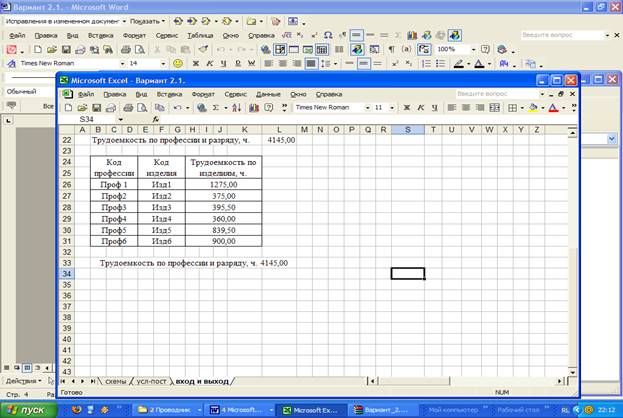
Task: Open the font size 11 dropdown in Excel
Action: pyautogui.click(x=392, y=107)
